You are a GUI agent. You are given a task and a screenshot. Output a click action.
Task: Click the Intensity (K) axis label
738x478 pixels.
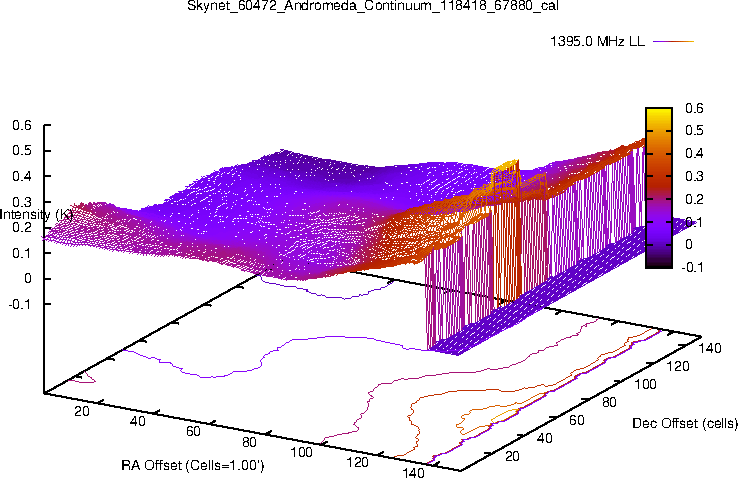coord(35,215)
